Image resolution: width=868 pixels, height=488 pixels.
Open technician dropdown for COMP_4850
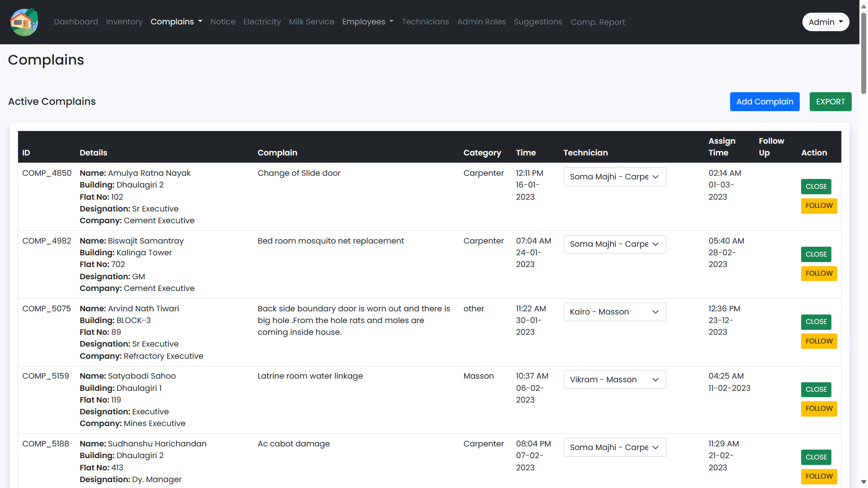[614, 176]
